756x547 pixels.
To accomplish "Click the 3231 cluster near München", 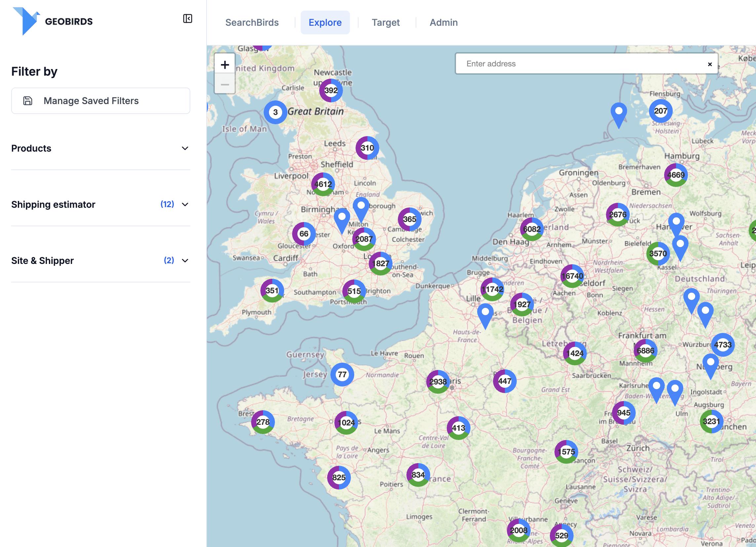I will 711,421.
